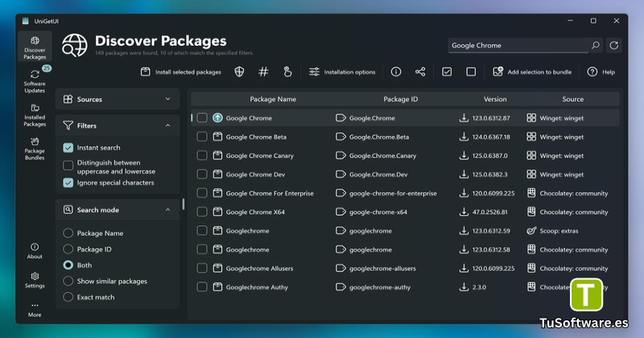Image resolution: width=644 pixels, height=338 pixels.
Task: Collapse the Filters panel chevron
Action: [x=167, y=126]
